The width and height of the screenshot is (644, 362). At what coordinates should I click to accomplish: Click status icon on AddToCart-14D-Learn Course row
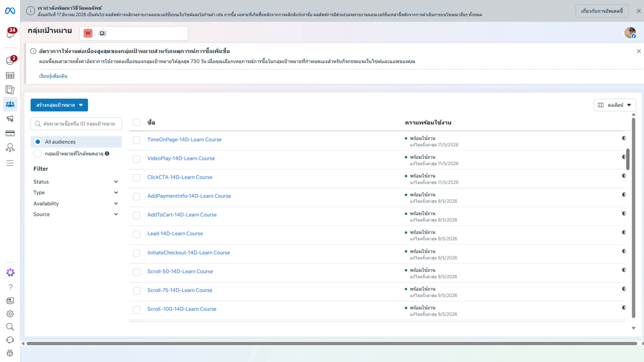pyautogui.click(x=624, y=213)
